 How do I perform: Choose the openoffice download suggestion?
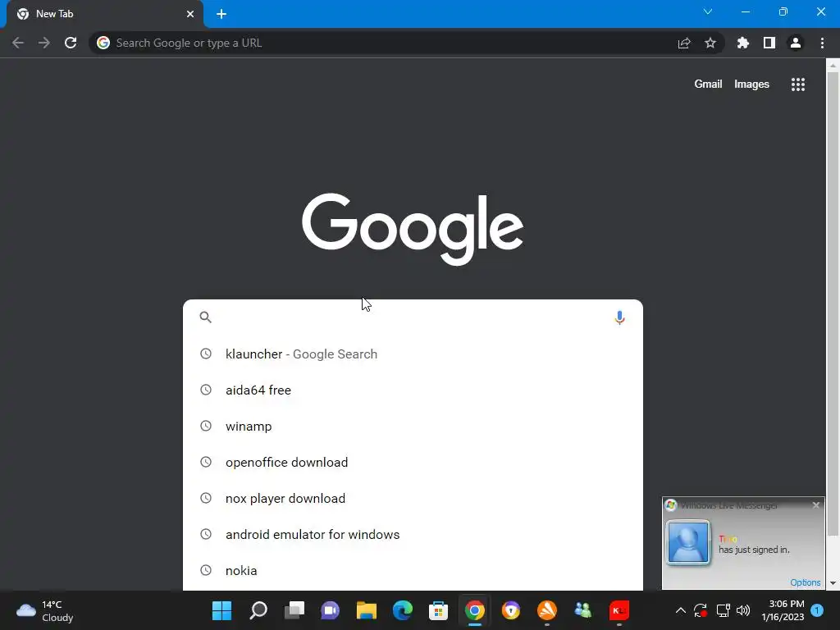point(413,463)
